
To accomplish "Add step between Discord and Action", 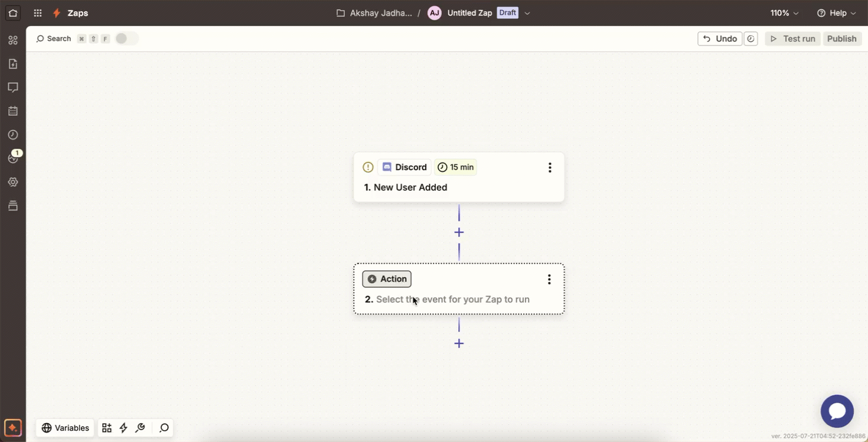I will pos(459,233).
